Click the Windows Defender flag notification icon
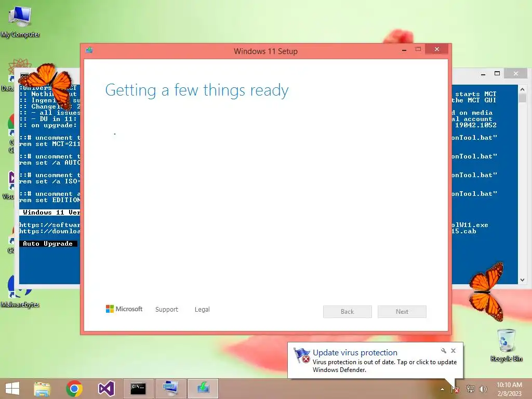Image resolution: width=532 pixels, height=399 pixels. (x=302, y=355)
